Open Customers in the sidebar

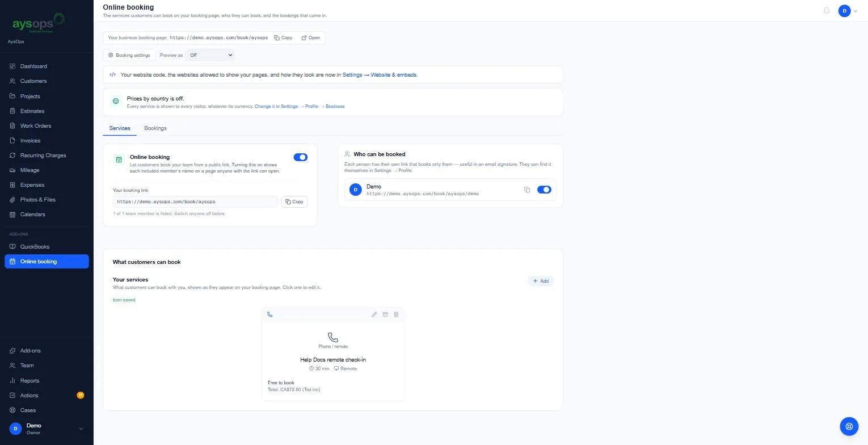coord(47,81)
